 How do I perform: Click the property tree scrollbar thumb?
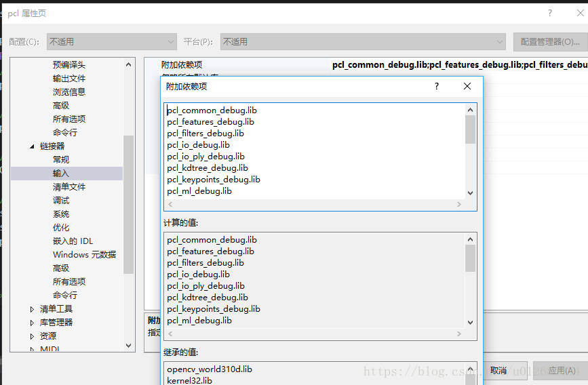(x=129, y=205)
